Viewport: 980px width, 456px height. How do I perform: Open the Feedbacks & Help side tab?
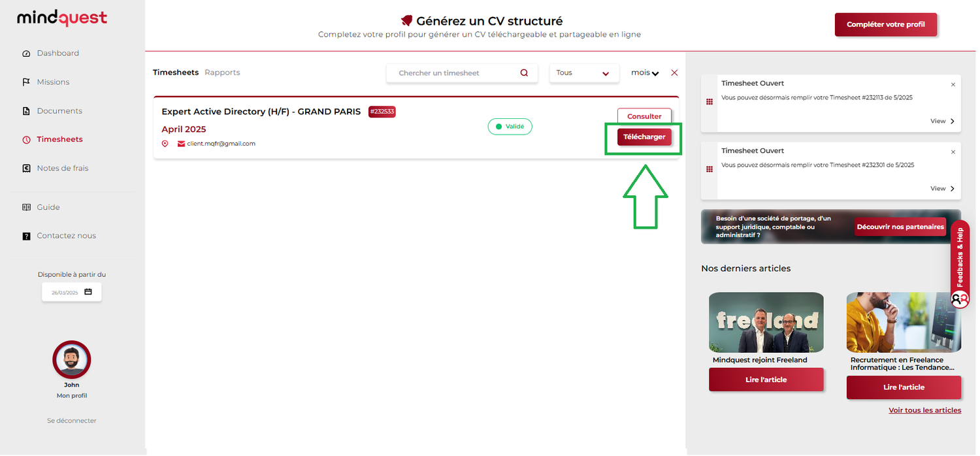point(960,264)
